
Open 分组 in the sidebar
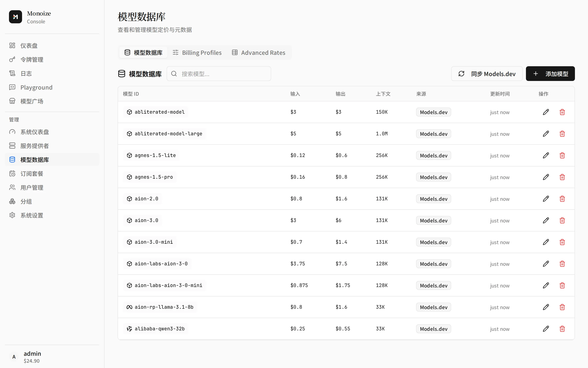coord(52,201)
